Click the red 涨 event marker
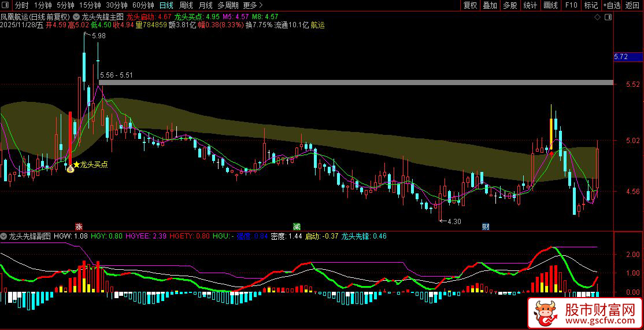 pos(79,226)
